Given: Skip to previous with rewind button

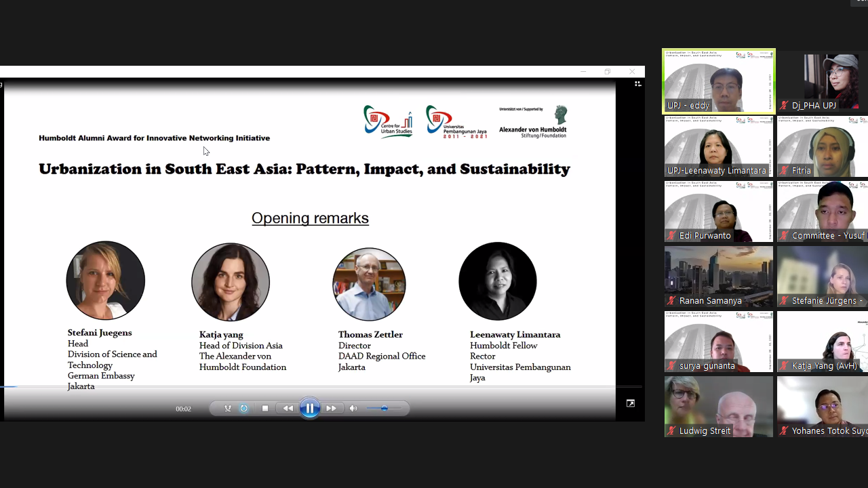Looking at the screenshot, I should [288, 408].
